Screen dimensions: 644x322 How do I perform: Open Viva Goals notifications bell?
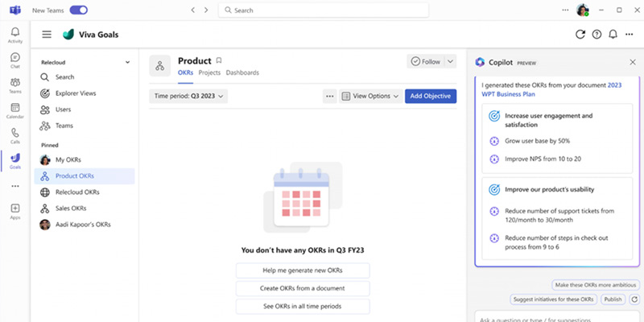click(613, 35)
